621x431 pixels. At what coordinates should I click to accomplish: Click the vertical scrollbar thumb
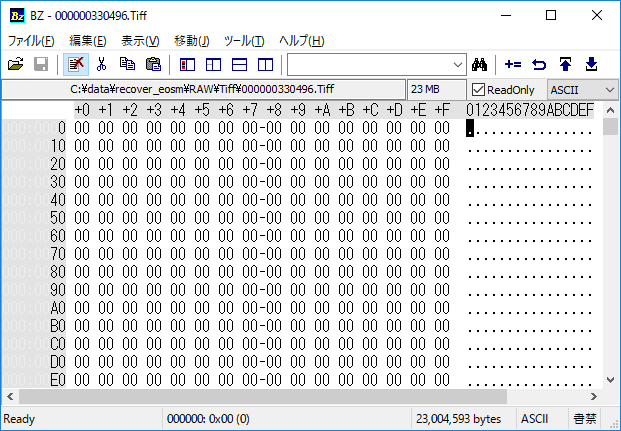tap(610, 127)
